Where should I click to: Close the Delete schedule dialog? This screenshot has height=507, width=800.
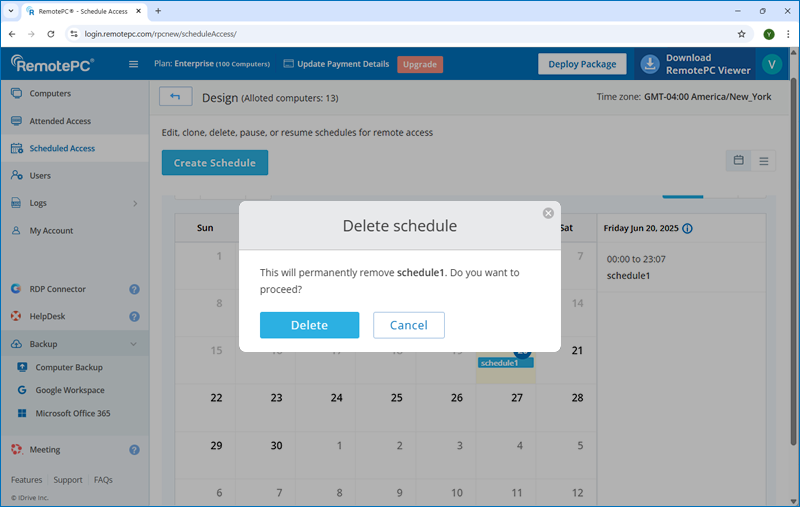[548, 213]
